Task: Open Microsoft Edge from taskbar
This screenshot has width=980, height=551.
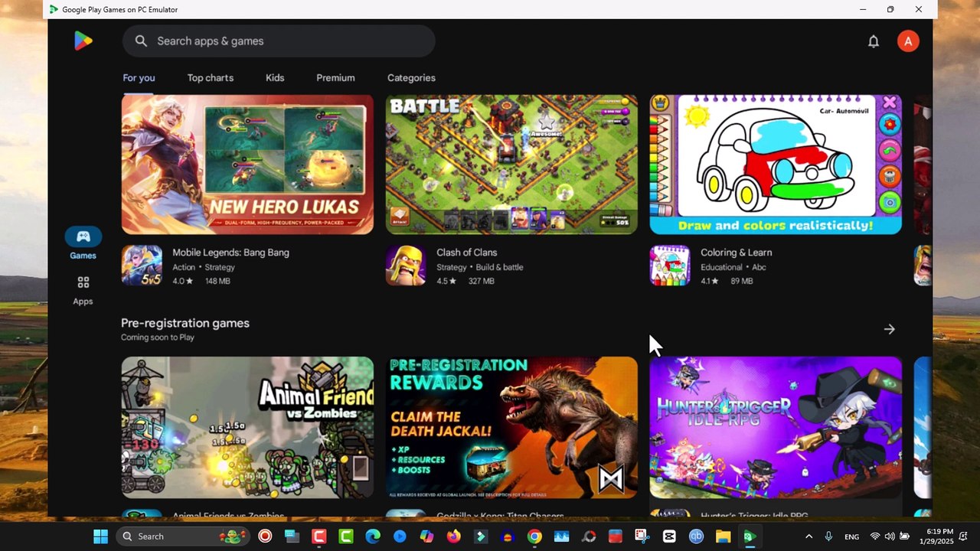Action: (373, 536)
